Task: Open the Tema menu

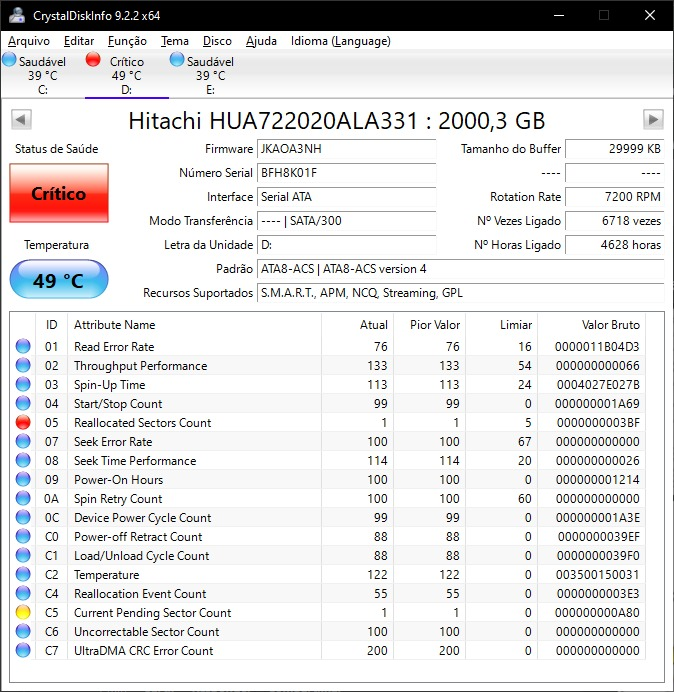Action: tap(175, 41)
